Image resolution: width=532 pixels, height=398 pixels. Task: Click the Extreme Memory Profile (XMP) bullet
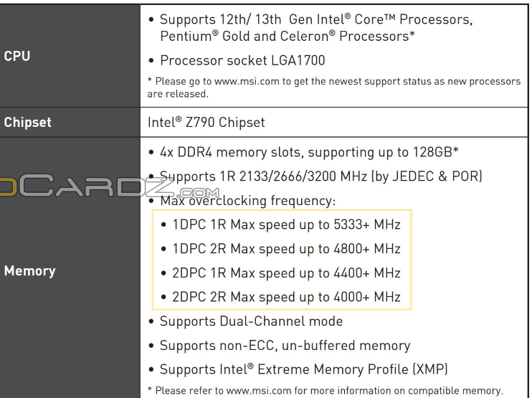click(303, 369)
